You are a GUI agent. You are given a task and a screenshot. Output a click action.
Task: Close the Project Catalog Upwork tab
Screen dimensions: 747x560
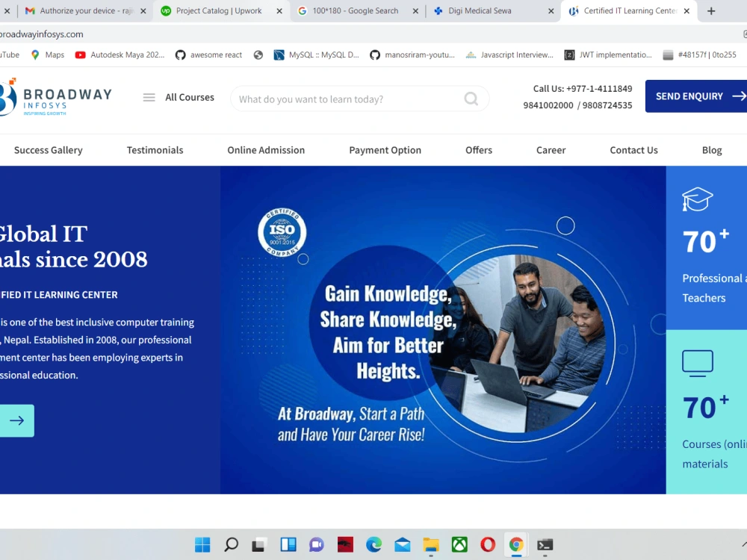click(279, 11)
